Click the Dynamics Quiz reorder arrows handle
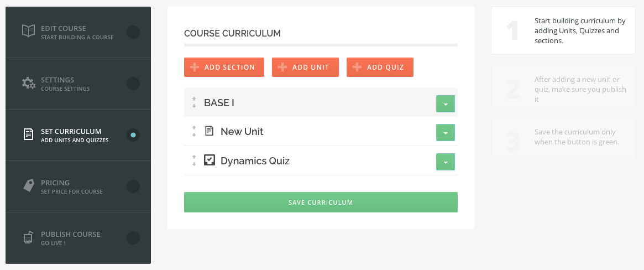The width and height of the screenshot is (644, 270). [194, 160]
